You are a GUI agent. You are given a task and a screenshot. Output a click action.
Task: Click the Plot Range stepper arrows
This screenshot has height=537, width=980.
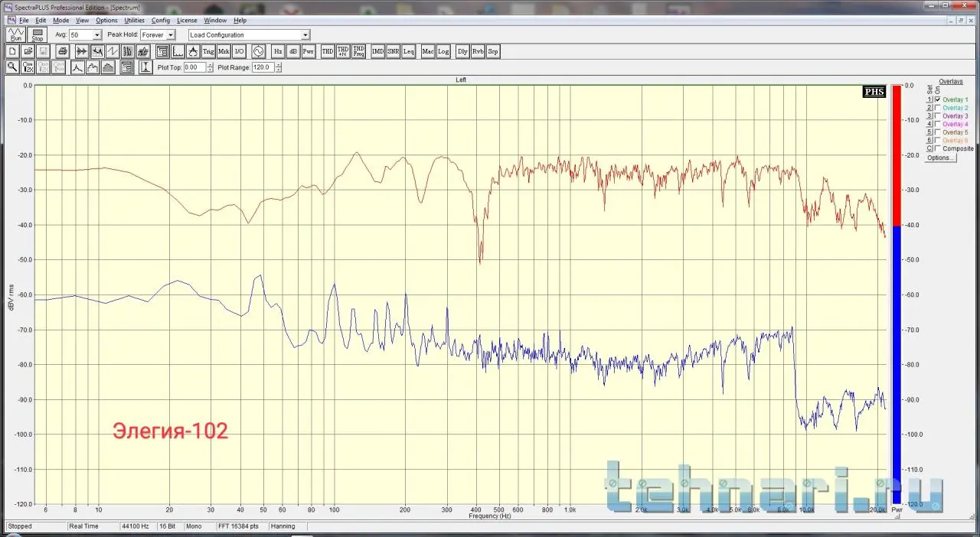278,67
